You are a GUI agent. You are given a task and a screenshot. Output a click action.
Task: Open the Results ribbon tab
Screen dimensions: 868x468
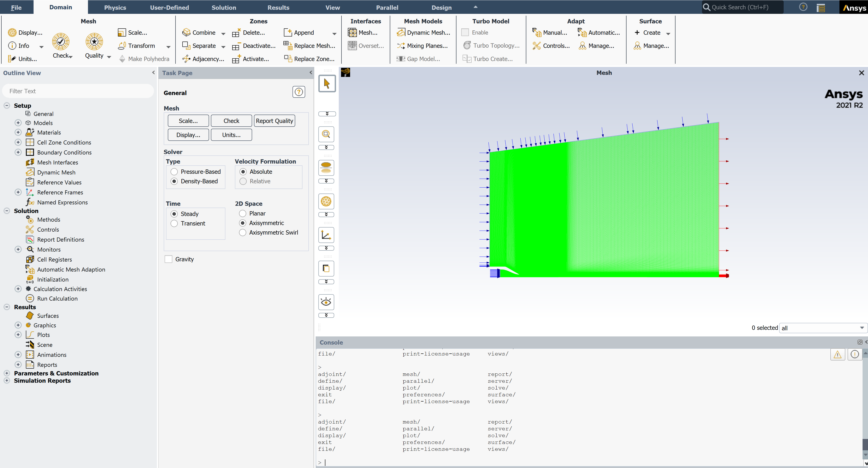(x=278, y=7)
